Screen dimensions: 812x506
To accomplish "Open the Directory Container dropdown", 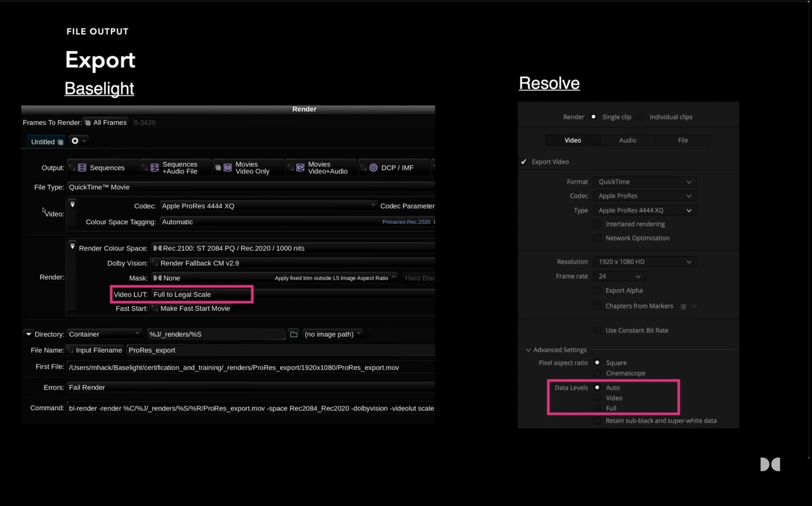I will [x=105, y=334].
